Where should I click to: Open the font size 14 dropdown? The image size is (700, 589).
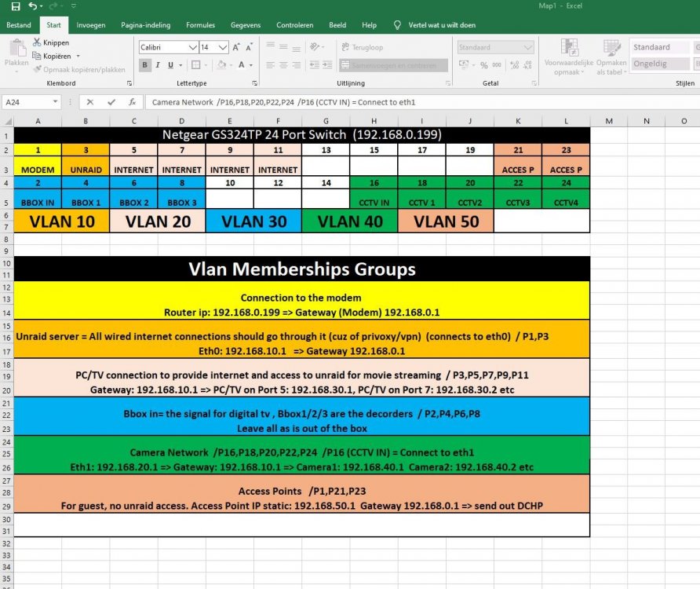pyautogui.click(x=223, y=47)
